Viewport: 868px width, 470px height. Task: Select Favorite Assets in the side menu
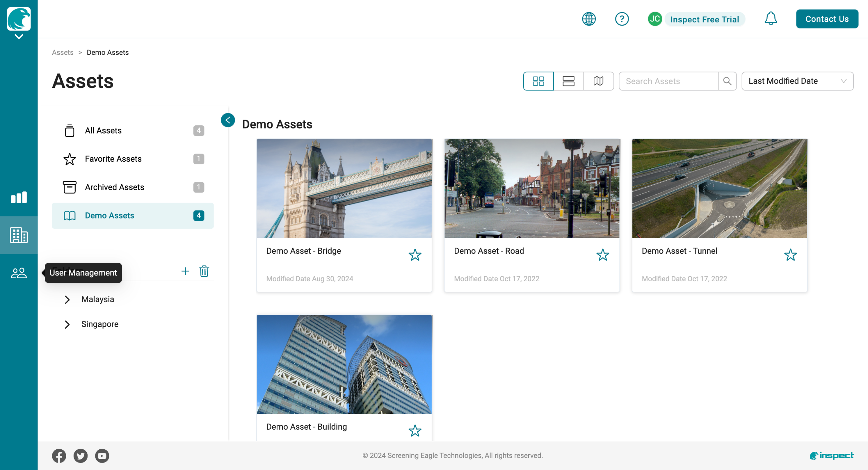tap(113, 159)
